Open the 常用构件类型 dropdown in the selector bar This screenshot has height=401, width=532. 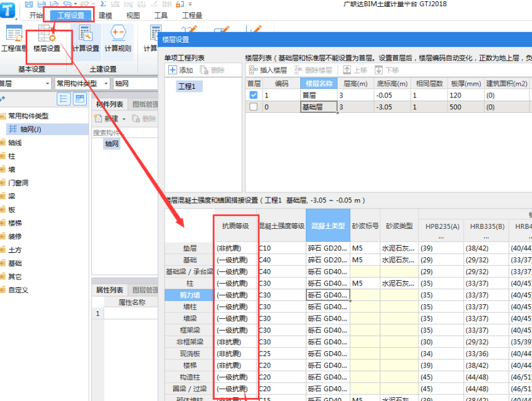(x=106, y=83)
